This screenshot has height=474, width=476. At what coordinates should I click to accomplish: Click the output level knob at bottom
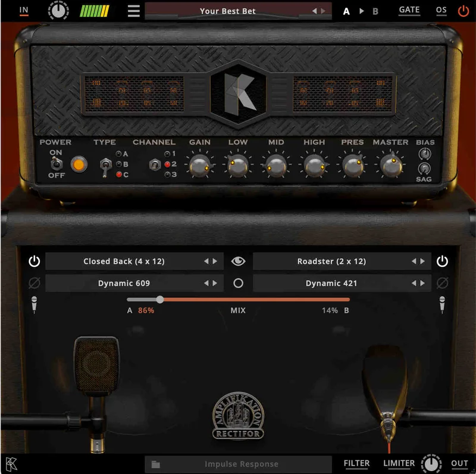click(x=431, y=464)
